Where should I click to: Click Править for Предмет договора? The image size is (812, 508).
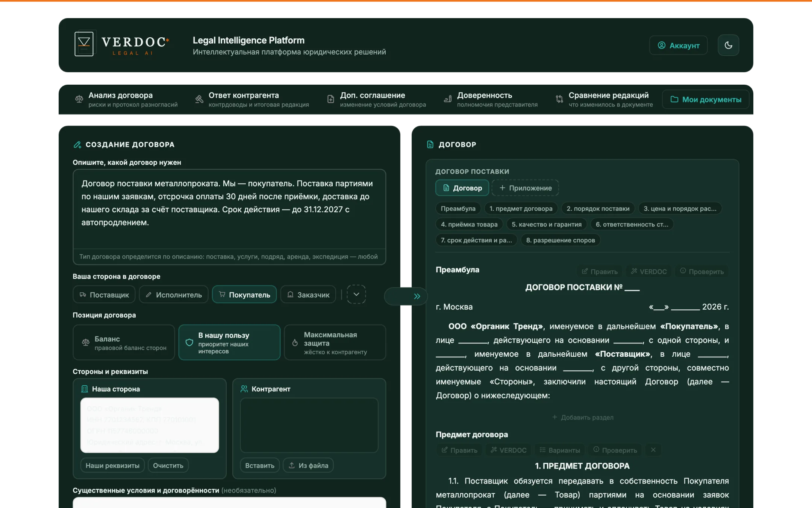pos(459,450)
